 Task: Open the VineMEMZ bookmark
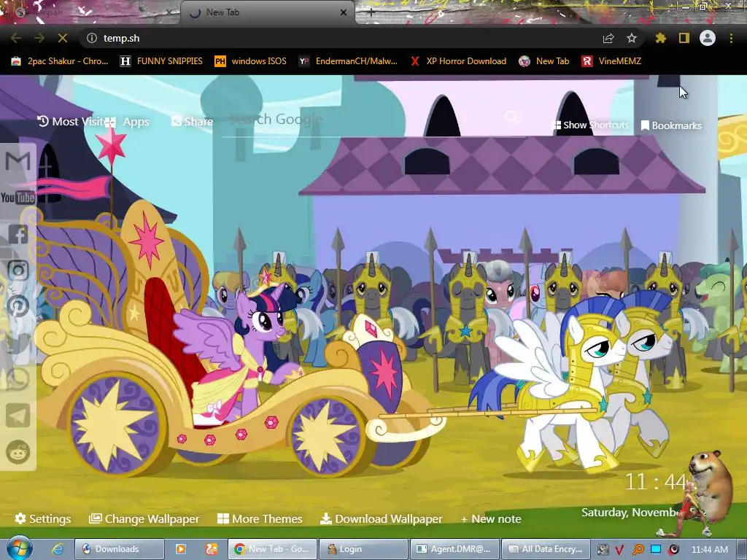612,61
